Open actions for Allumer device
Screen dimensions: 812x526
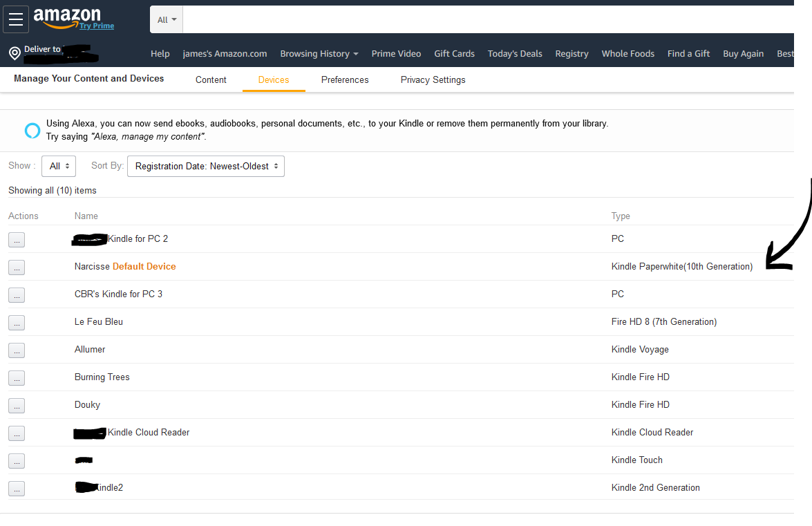point(17,350)
